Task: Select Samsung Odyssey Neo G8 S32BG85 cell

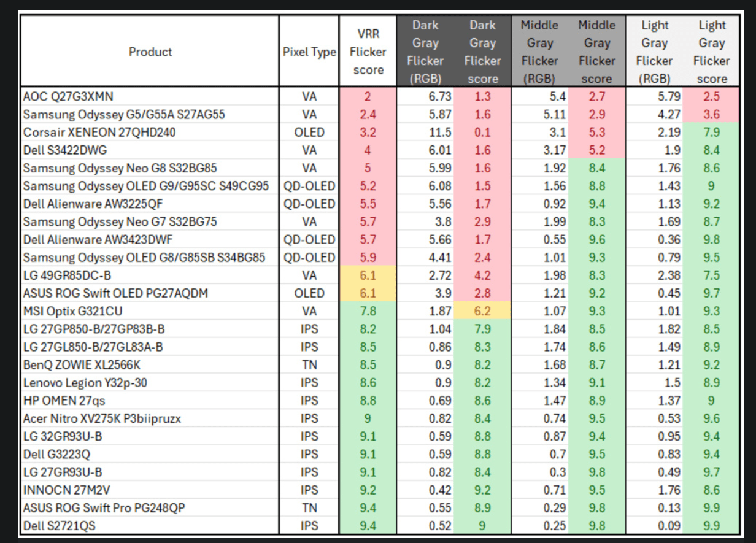Action: point(150,168)
